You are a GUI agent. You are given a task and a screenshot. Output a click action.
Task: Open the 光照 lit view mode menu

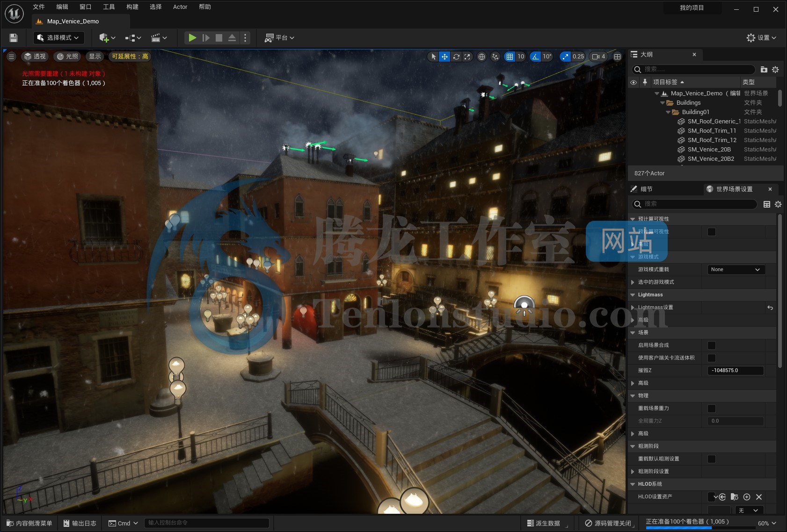click(67, 57)
